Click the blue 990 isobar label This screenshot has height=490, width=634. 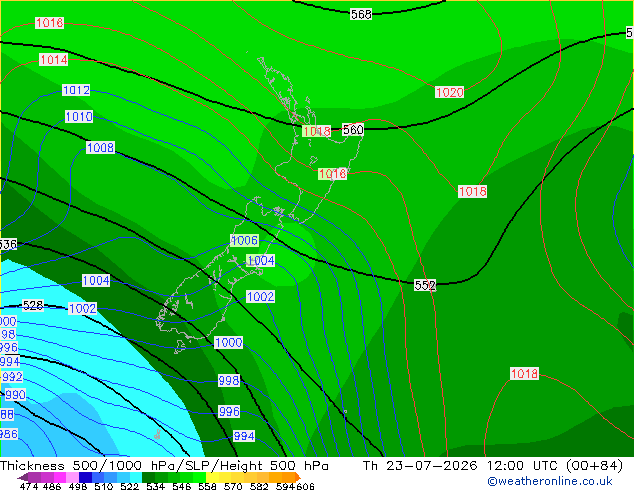[x=15, y=395]
